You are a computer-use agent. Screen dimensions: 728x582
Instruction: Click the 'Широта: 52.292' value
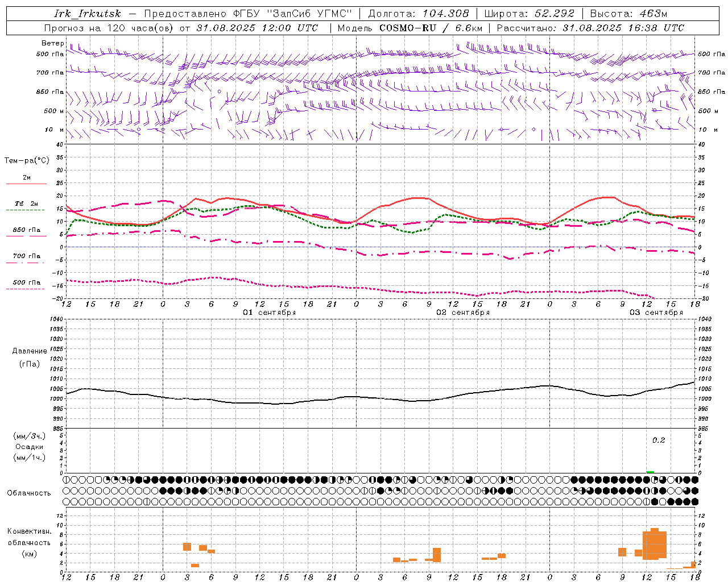click(x=530, y=14)
